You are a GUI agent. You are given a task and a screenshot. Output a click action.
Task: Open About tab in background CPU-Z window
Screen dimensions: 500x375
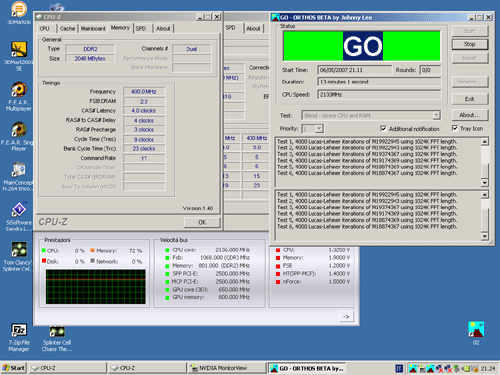pyautogui.click(x=253, y=29)
